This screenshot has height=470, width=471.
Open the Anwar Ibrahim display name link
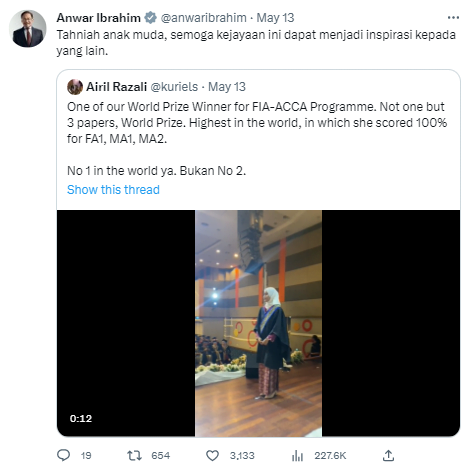pyautogui.click(x=98, y=18)
